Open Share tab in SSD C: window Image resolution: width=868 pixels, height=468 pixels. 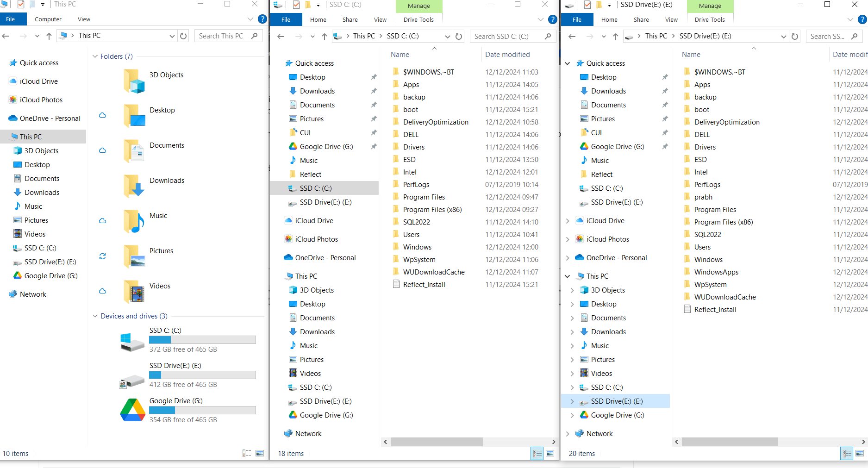coord(350,19)
